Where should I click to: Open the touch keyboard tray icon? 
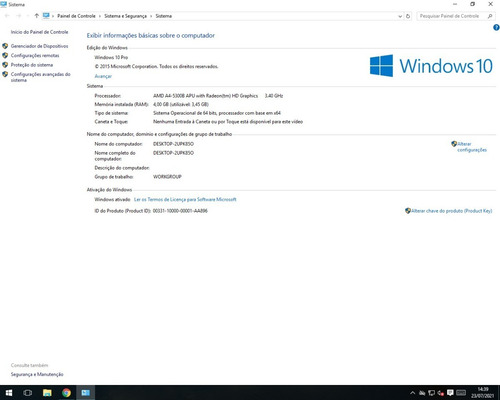[x=461, y=393]
